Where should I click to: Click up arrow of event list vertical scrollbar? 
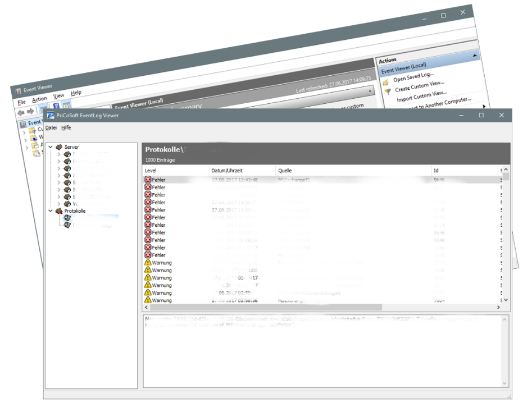506,169
